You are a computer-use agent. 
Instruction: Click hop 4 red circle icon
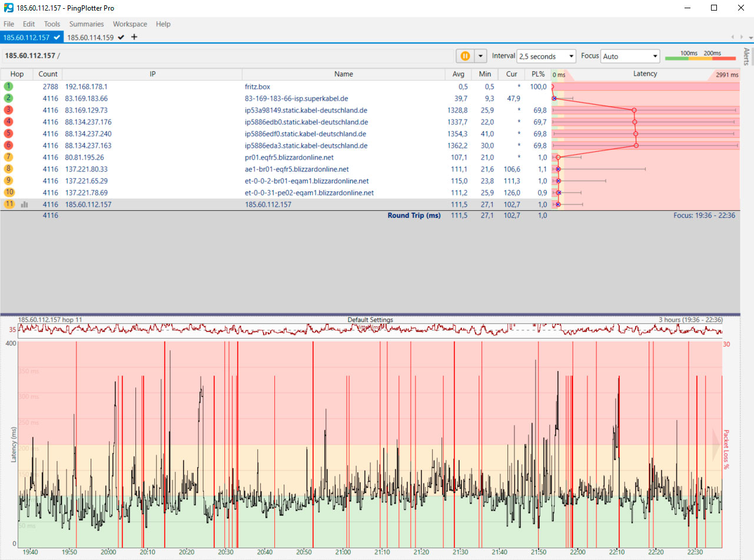[x=8, y=122]
